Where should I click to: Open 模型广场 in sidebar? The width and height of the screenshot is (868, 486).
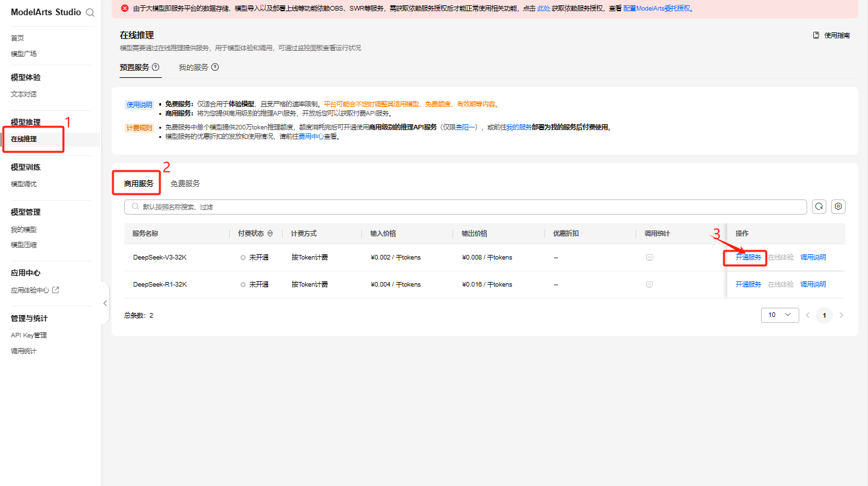click(x=24, y=53)
